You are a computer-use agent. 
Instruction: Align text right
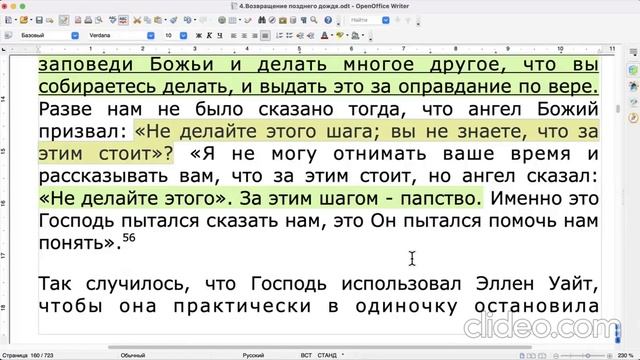[x=255, y=36]
